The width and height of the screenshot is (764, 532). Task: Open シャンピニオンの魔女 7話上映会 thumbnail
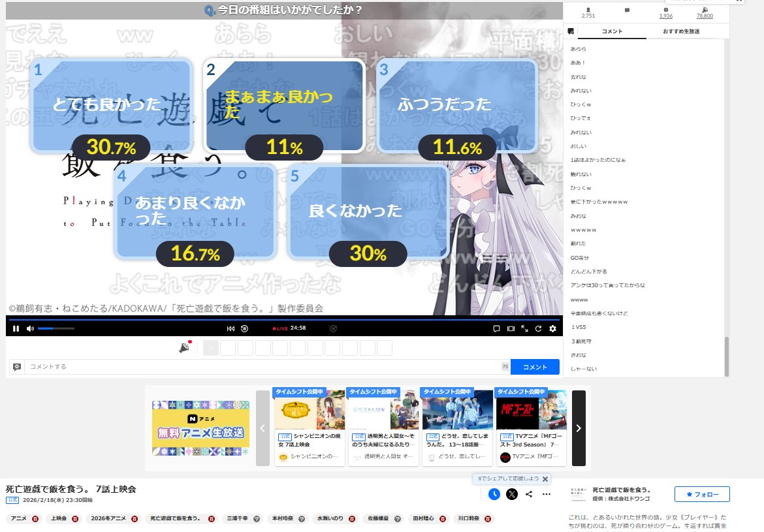(x=310, y=410)
